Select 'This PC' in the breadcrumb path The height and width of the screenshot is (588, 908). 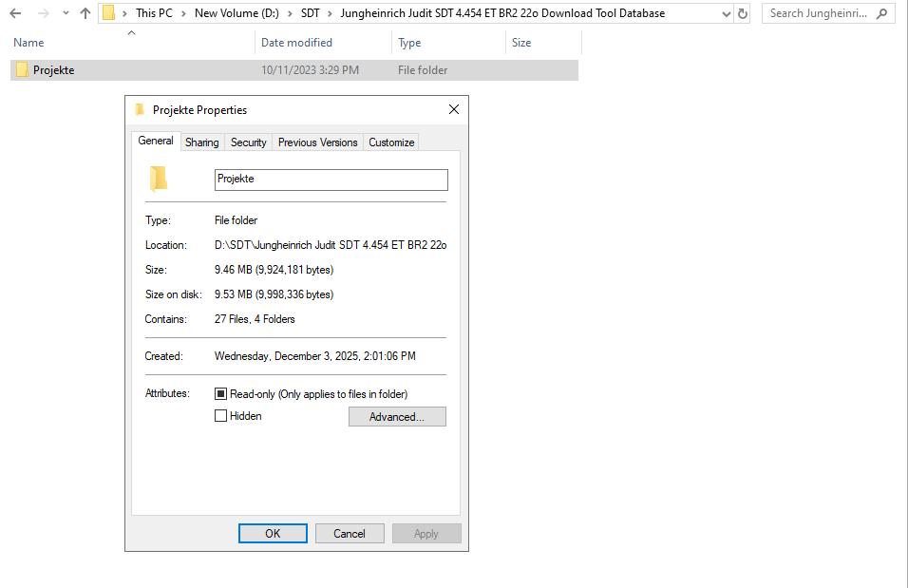click(x=154, y=13)
